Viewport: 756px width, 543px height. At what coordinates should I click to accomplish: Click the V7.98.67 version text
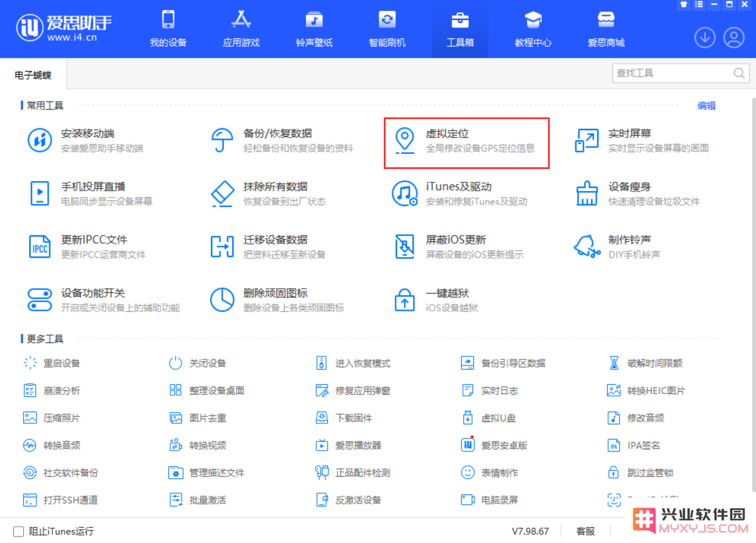tap(530, 531)
